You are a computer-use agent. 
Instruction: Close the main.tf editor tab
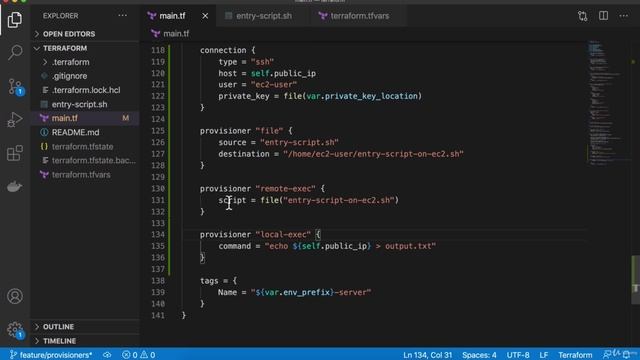pyautogui.click(x=205, y=16)
